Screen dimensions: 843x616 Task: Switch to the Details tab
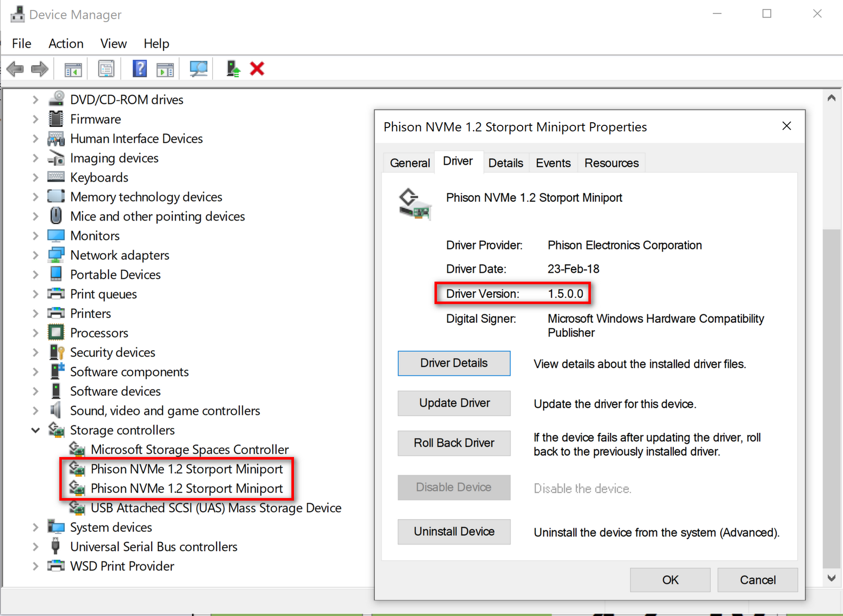pos(506,163)
